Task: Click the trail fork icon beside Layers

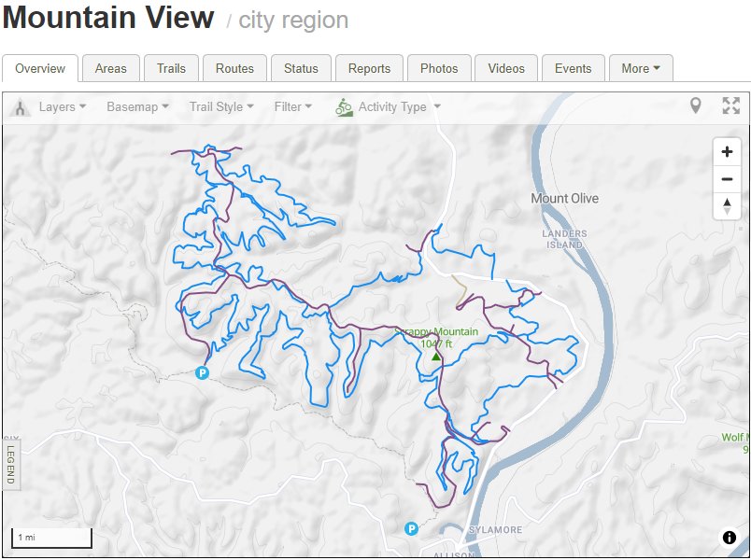Action: 20,107
